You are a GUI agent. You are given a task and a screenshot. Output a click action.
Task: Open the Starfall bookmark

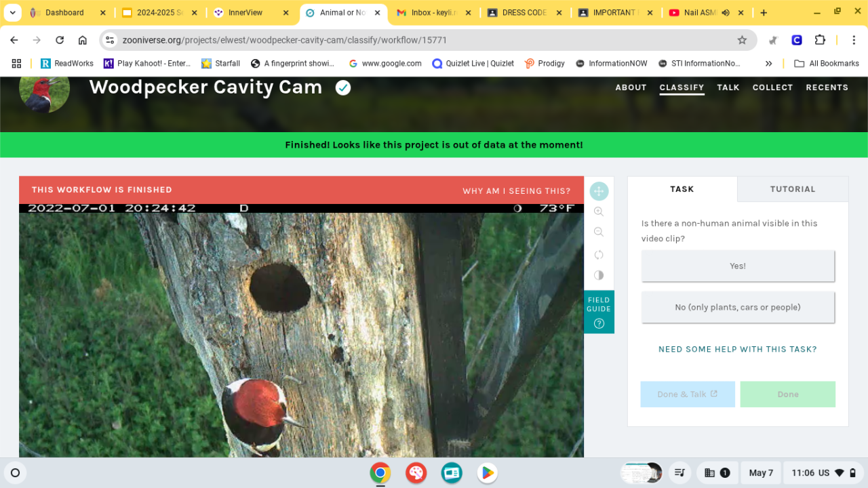click(x=221, y=63)
